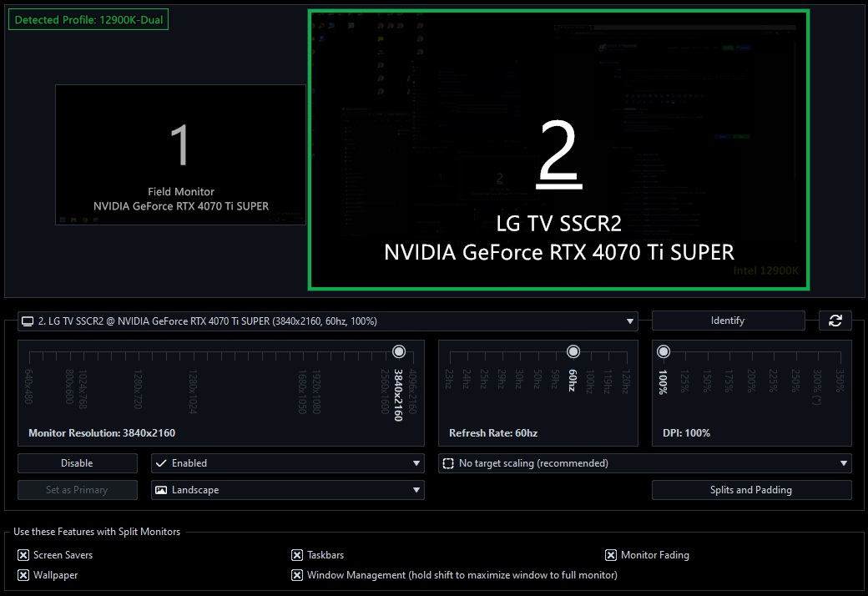
Task: Toggle the Window Management checkbox
Action: [296, 575]
